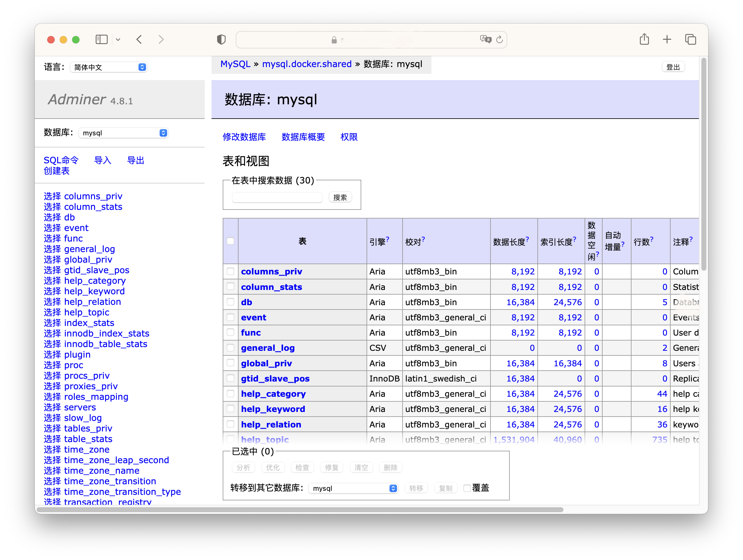Focus the search-data input field
743x560 pixels.
pyautogui.click(x=277, y=197)
